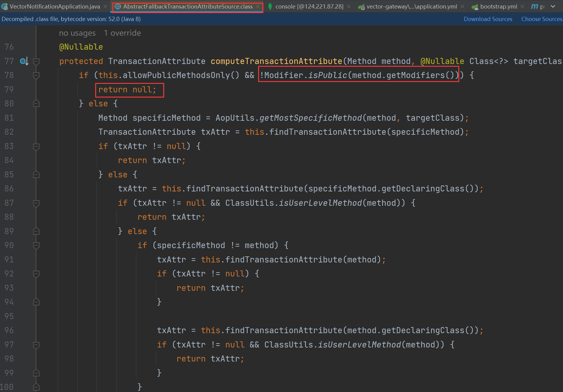Click the 'no usages' inlay hint
This screenshot has height=392, width=563.
[x=77, y=33]
